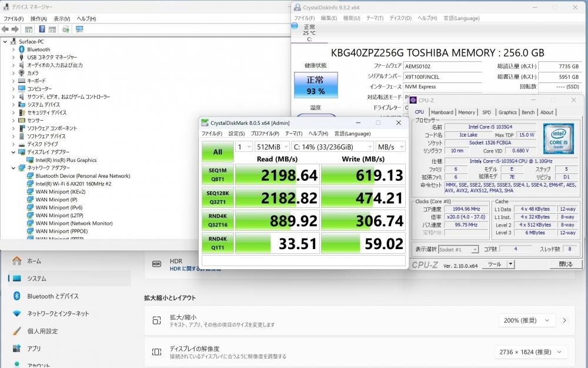The image size is (588, 368).
Task: Switch to the Bench tab in CPU-Z
Action: click(x=528, y=112)
